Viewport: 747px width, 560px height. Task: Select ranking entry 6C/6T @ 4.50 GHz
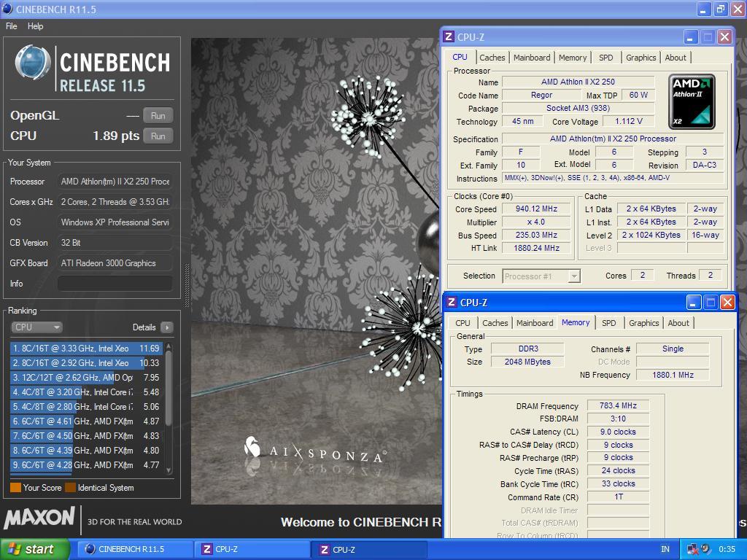(x=87, y=436)
